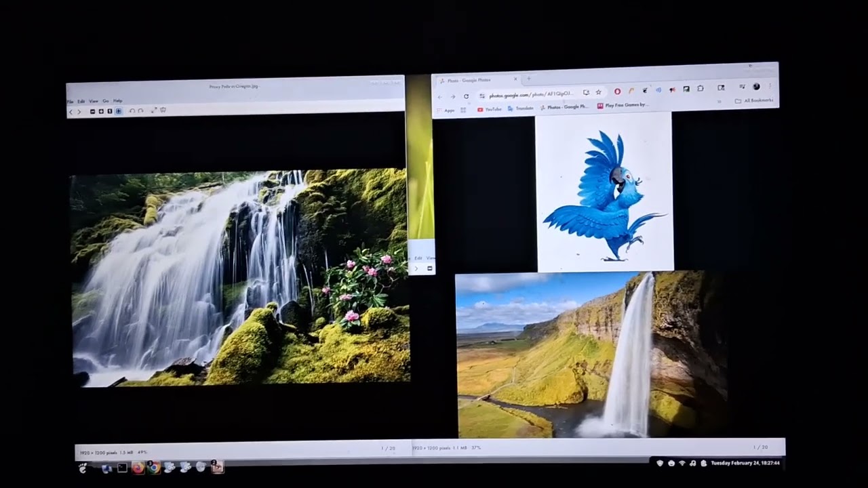Set normal size zoom in image viewer
Screen dimensions: 868x488
(x=110, y=111)
